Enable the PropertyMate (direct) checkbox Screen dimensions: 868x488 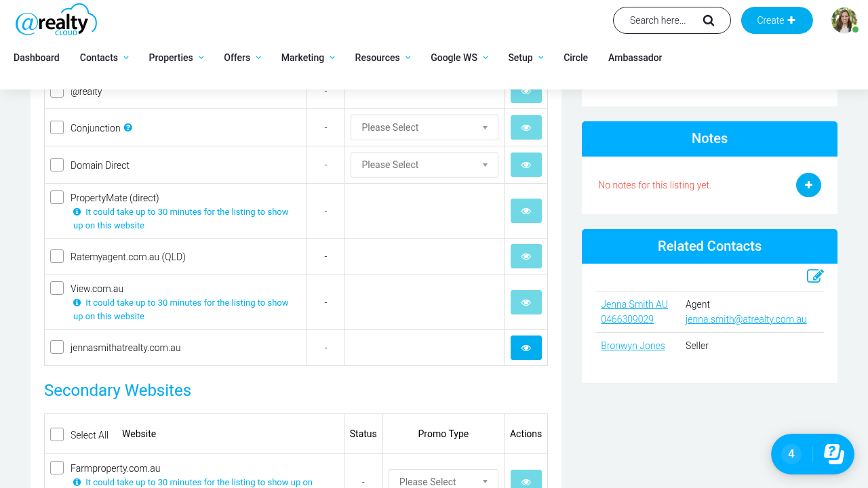click(x=57, y=197)
